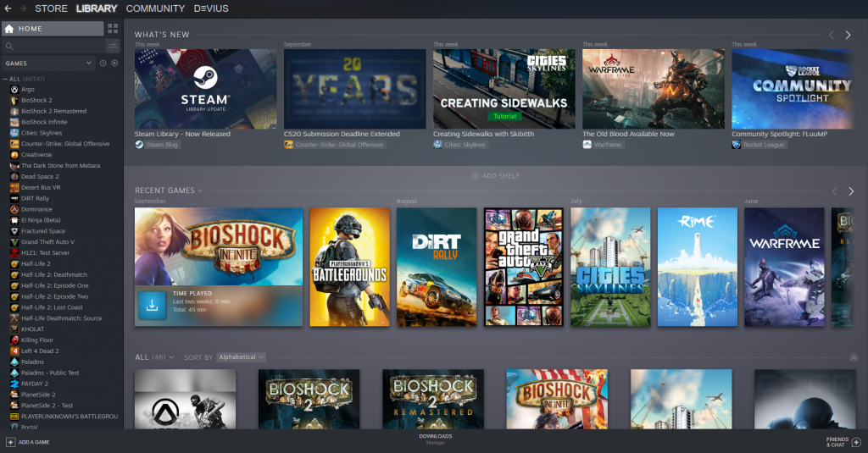Expand the Recent Games shelf dropdown

pyautogui.click(x=200, y=191)
